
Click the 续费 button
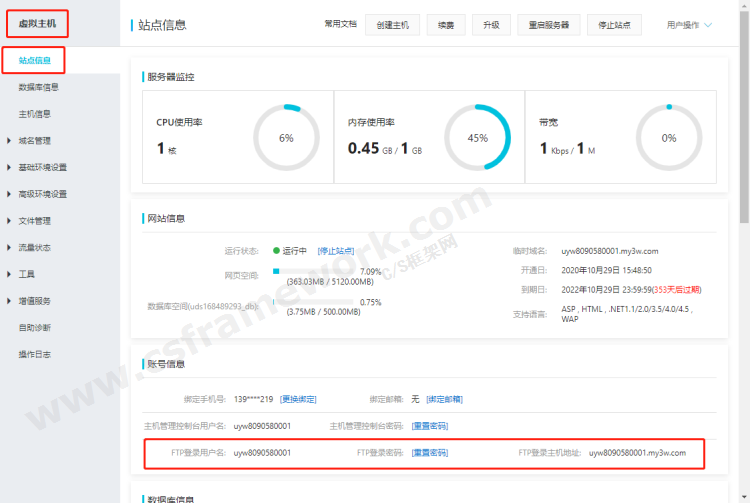(x=446, y=25)
